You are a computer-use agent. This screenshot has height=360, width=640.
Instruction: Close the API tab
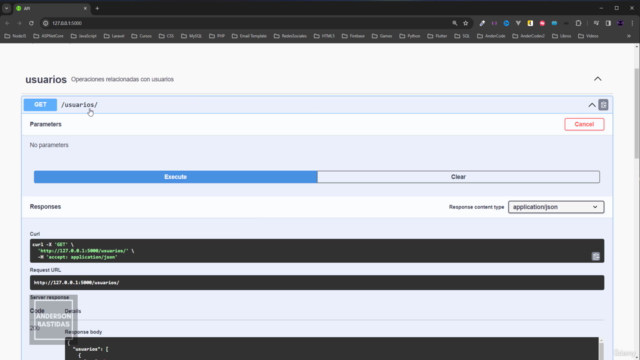[85, 8]
